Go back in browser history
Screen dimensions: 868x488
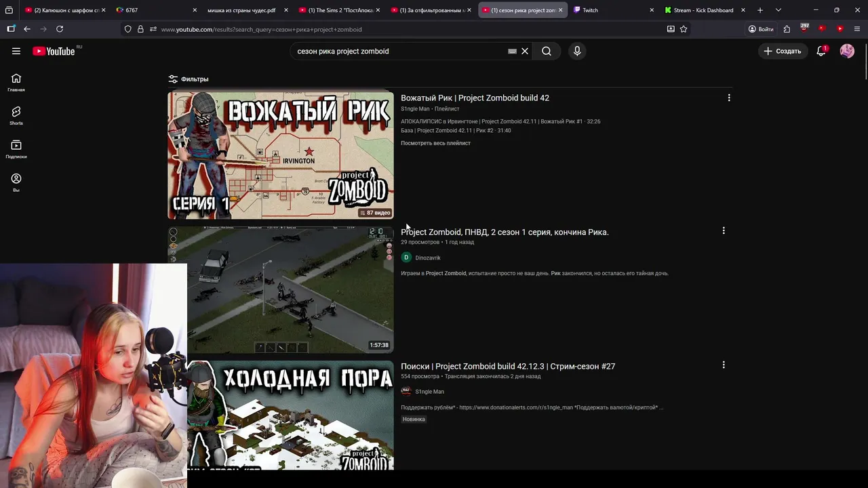point(27,29)
